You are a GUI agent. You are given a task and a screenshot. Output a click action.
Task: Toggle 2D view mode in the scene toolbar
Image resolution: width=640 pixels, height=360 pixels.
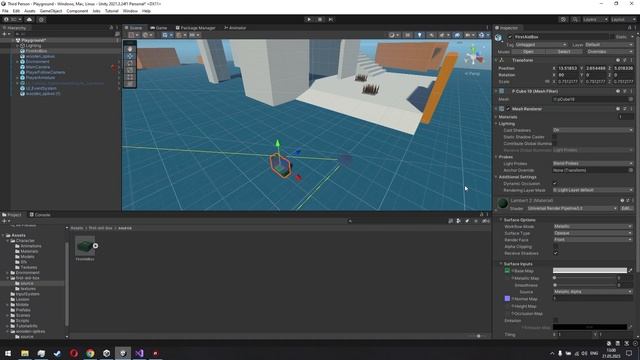pos(407,35)
